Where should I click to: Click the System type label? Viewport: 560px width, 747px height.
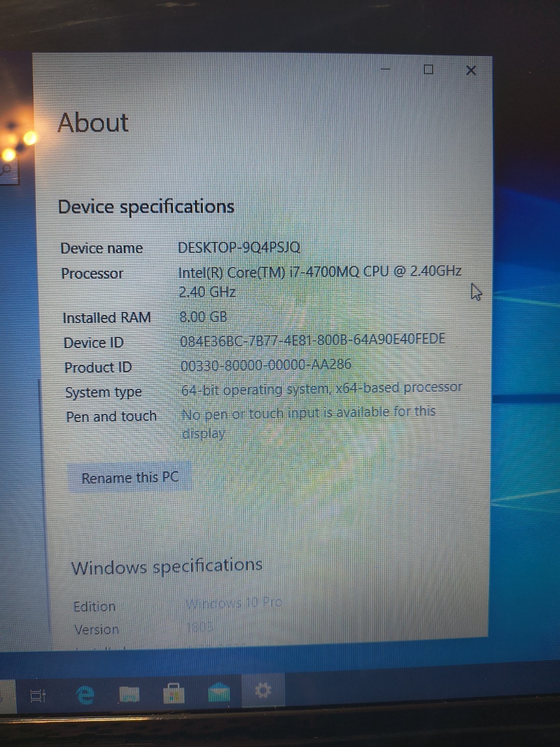pos(104,393)
